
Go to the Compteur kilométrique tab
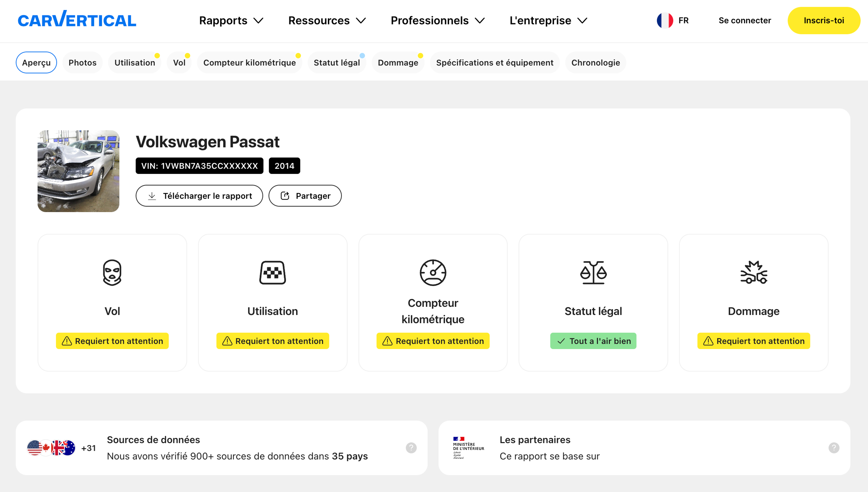pyautogui.click(x=249, y=62)
